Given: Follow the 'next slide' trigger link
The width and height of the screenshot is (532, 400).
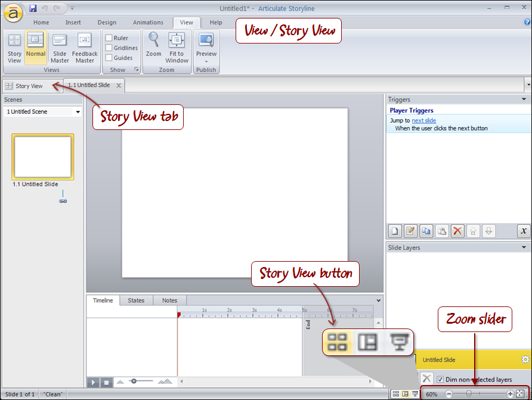Looking at the screenshot, I should coord(424,120).
